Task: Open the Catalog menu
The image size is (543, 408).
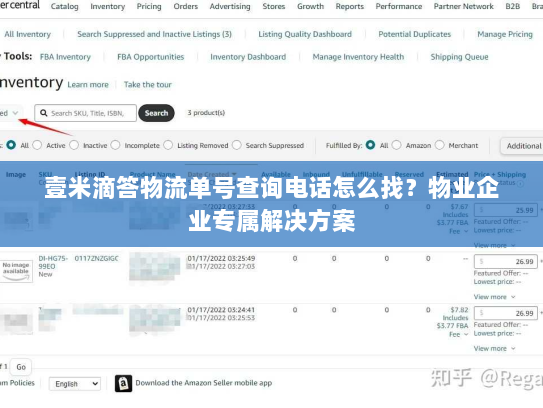Action: point(64,7)
